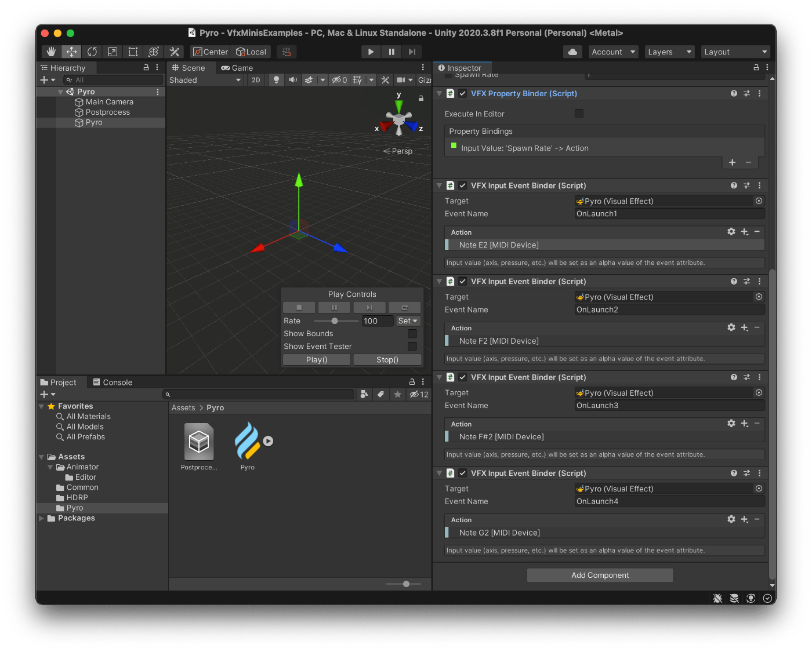Select the Scale tool
This screenshot has width=812, height=652.
113,52
